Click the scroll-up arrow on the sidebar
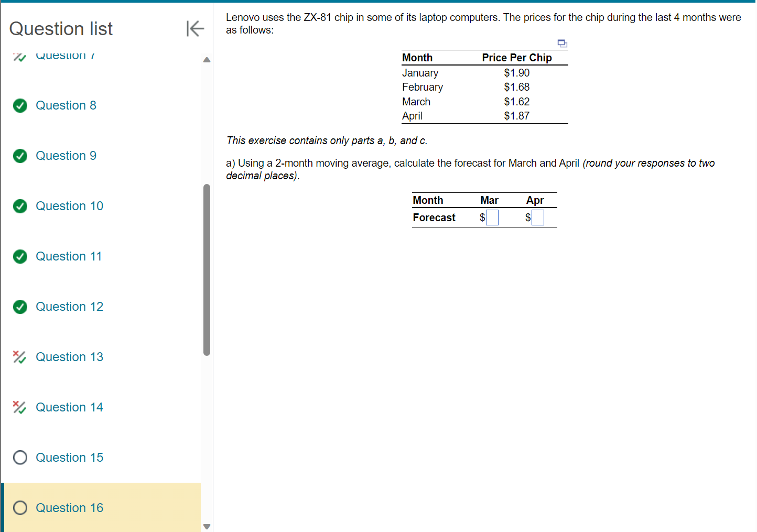This screenshot has width=757, height=532. pos(207,60)
